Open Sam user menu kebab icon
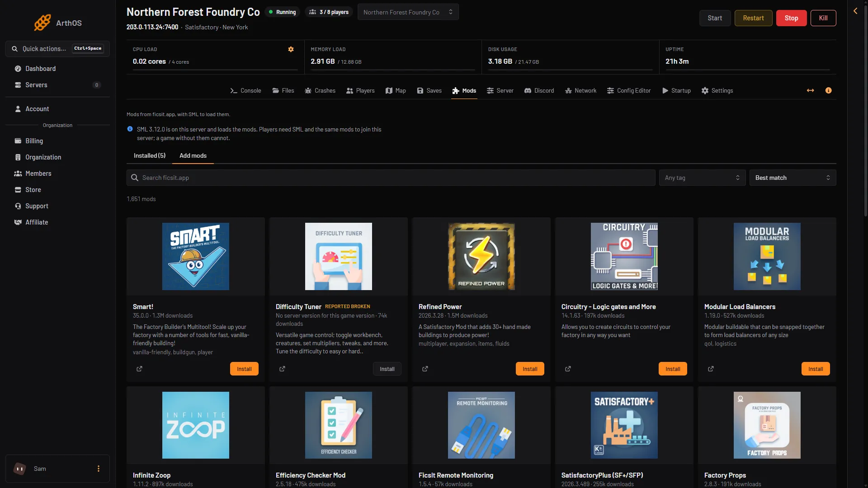Image resolution: width=868 pixels, height=488 pixels. 99,469
